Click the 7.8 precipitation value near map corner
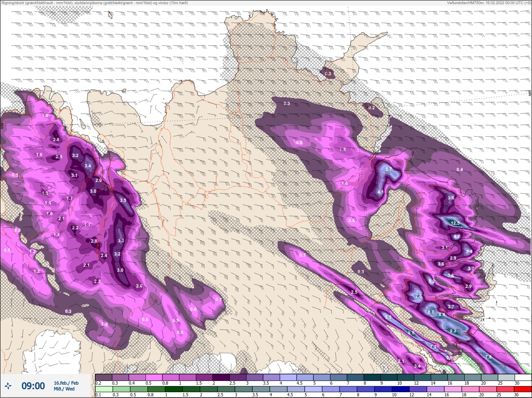This screenshot has width=532, height=398. 488,357
